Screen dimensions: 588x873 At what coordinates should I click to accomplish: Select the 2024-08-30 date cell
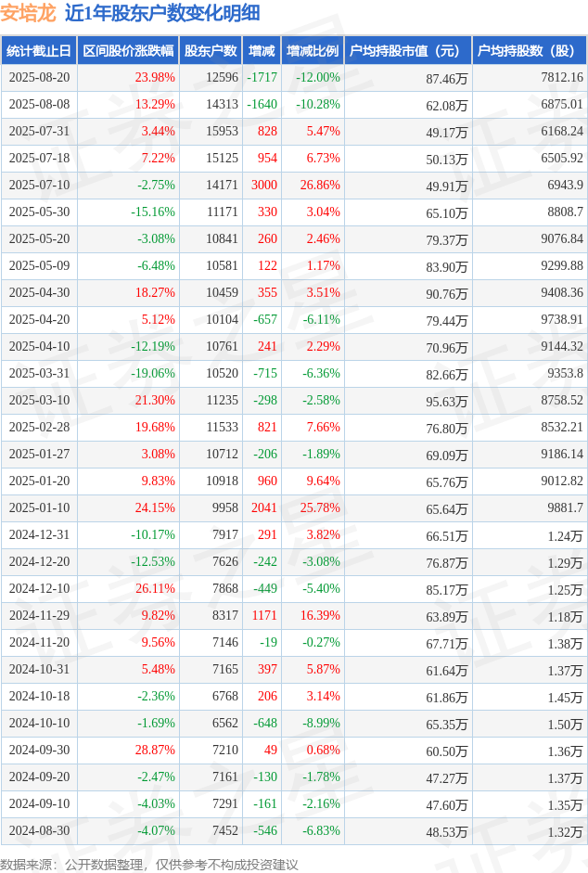[39, 830]
